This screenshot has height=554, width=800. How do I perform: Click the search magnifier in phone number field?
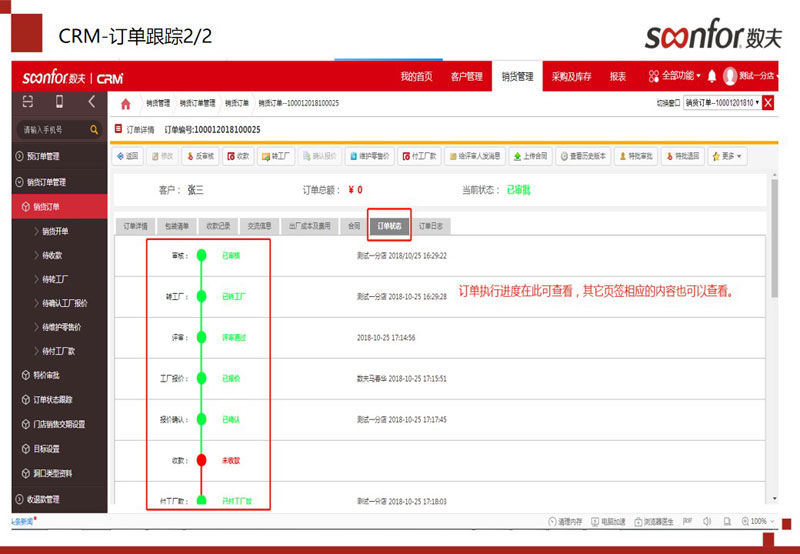point(95,130)
